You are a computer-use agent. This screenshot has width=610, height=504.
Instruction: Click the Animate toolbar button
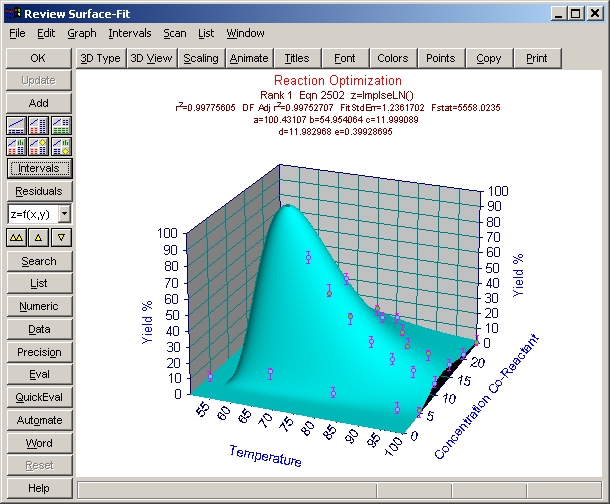[x=249, y=58]
